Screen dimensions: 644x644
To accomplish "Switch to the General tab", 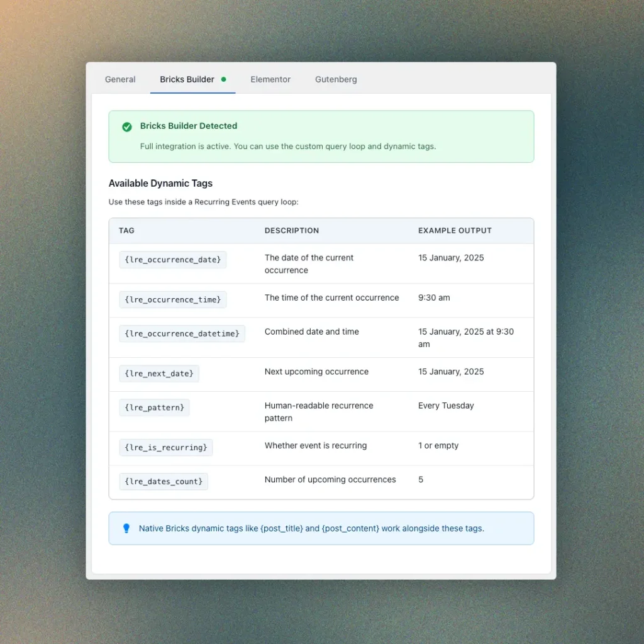I will (x=120, y=79).
